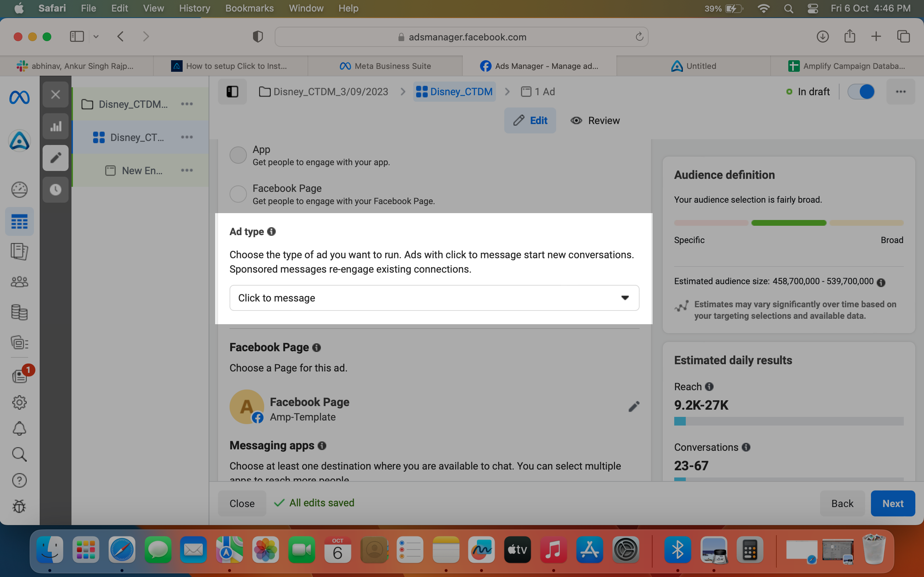
Task: Click the Ad type info icon
Action: coord(271,232)
